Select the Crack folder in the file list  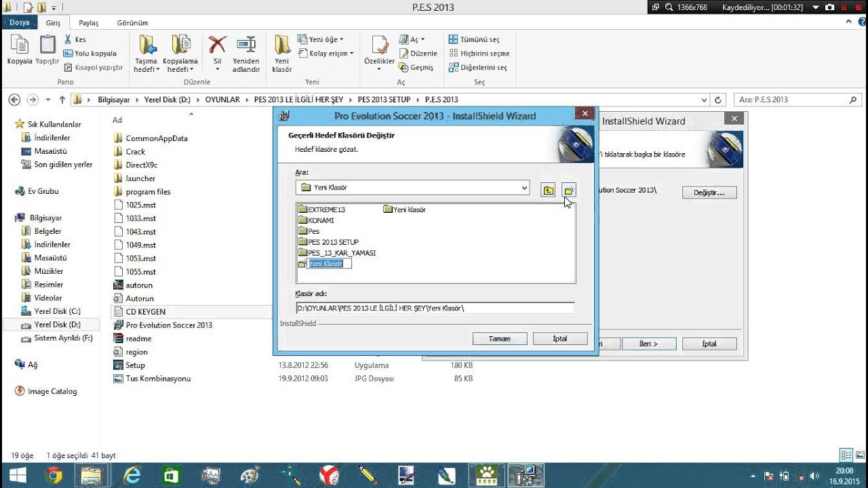[x=130, y=151]
